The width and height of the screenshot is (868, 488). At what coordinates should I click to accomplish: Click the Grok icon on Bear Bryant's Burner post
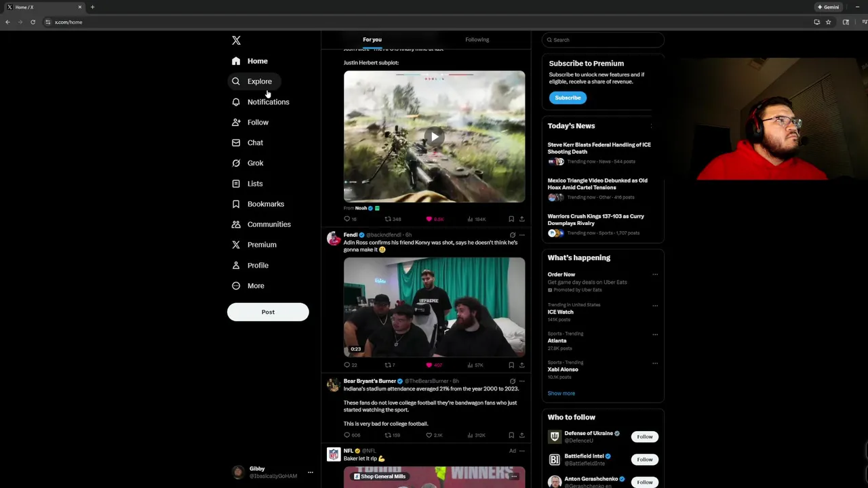(513, 381)
